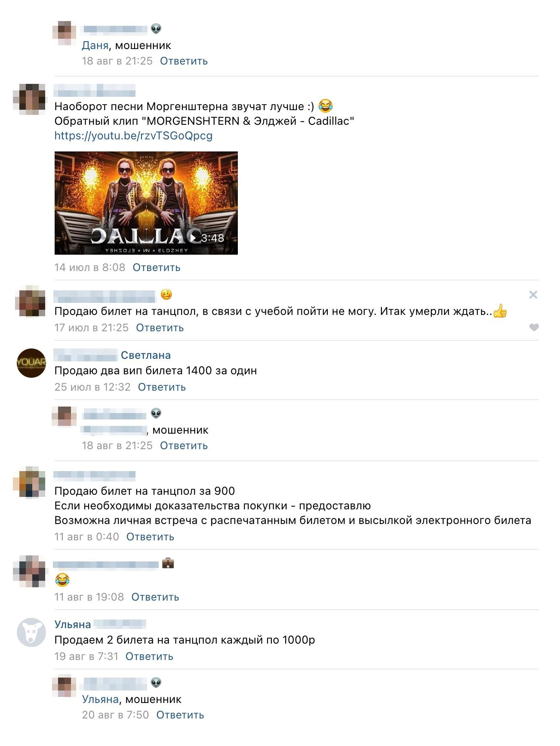Screen dimensions: 560x746
Task: Delete the comment using the X icon
Action: pos(533,295)
